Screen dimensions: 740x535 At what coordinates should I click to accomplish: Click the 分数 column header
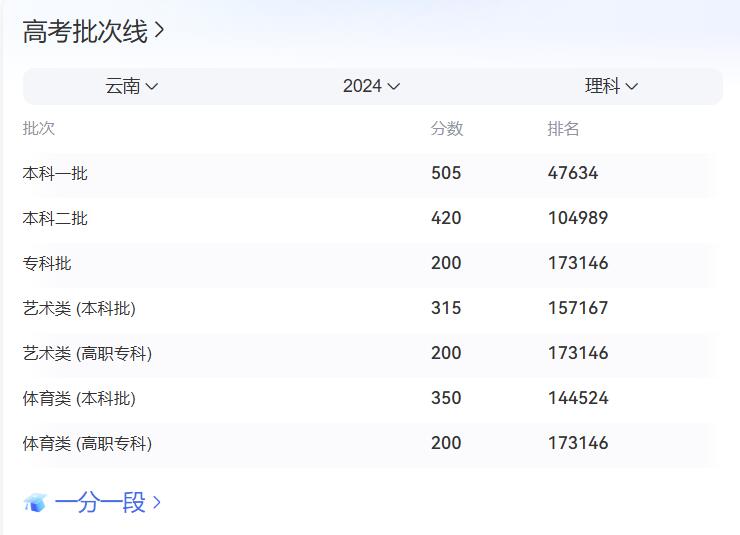coord(446,128)
